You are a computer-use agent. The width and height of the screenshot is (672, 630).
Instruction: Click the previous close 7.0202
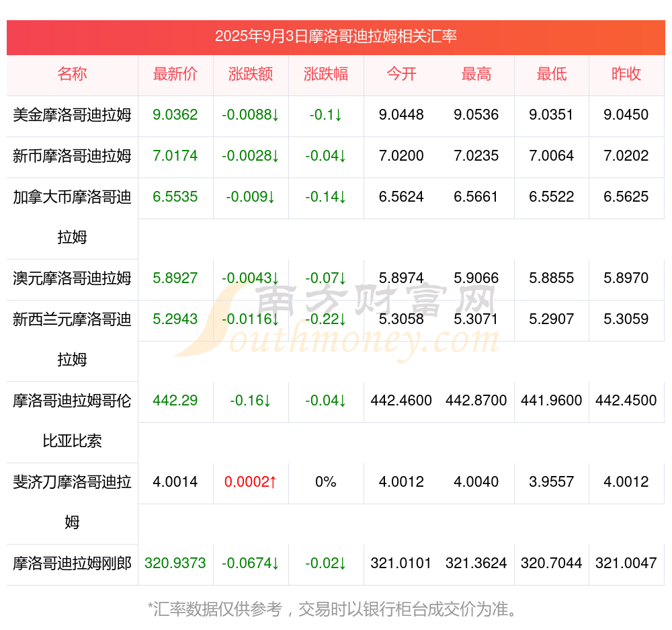(x=626, y=156)
